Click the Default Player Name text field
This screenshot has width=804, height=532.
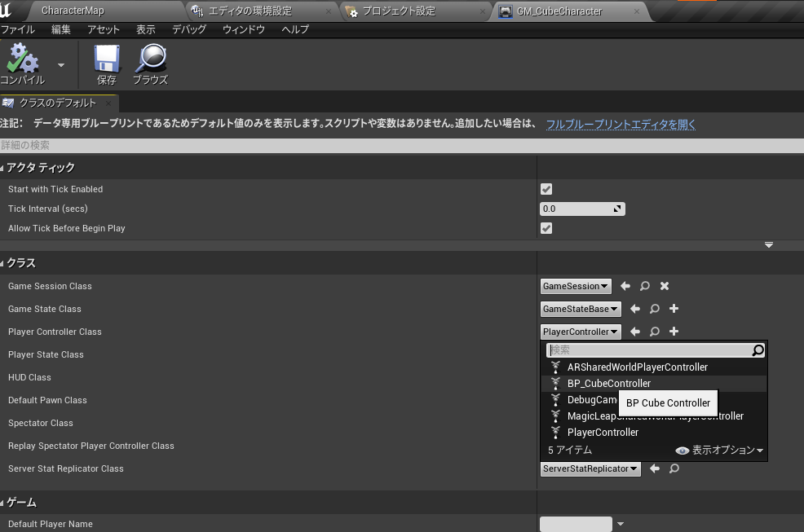click(576, 524)
